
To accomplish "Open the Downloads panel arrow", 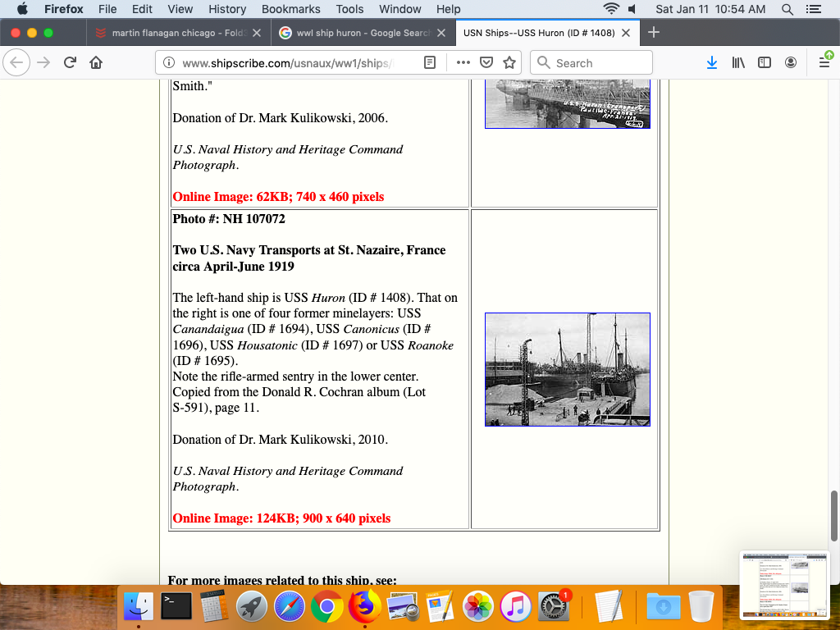I will click(712, 63).
